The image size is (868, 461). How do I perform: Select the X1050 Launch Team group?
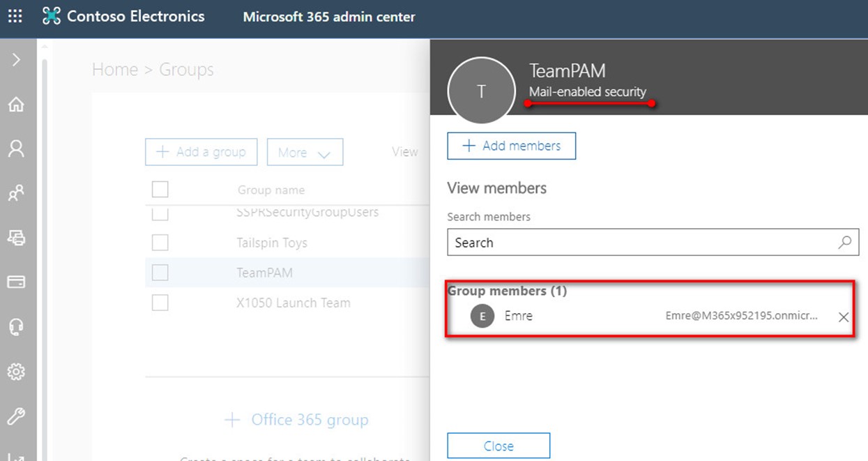pyautogui.click(x=294, y=303)
